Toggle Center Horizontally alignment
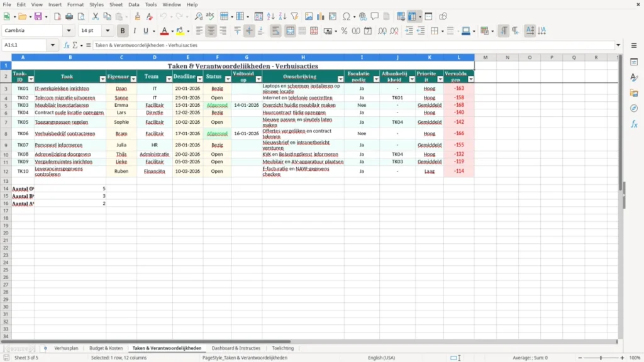This screenshot has height=362, width=644. point(211,31)
